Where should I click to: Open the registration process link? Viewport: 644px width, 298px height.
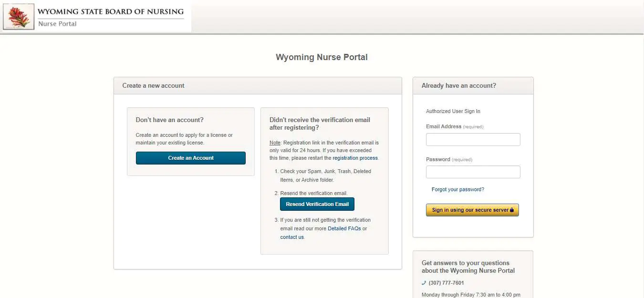click(x=355, y=158)
